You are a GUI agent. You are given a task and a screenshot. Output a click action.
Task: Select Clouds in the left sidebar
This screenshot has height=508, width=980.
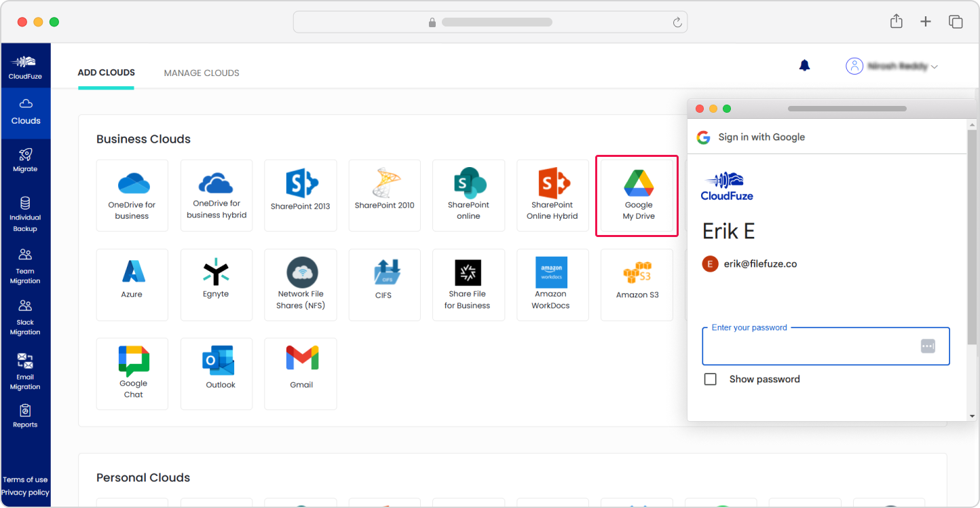(x=26, y=113)
